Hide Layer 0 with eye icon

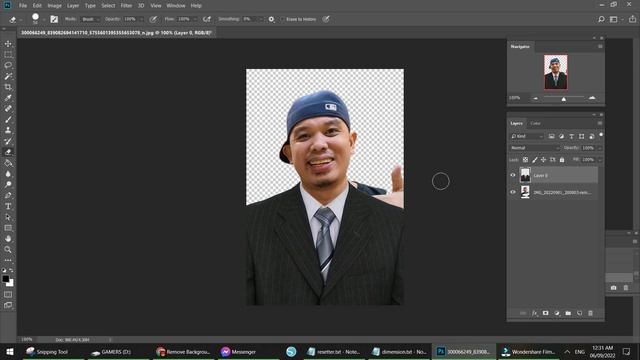click(x=513, y=175)
